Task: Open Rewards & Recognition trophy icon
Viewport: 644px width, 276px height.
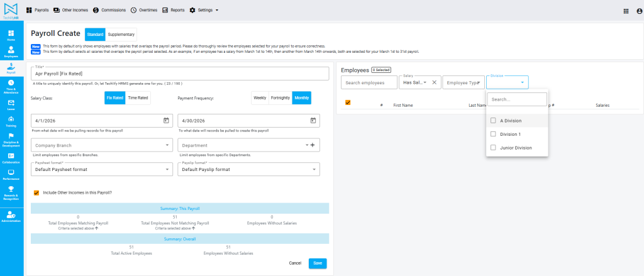Action: click(x=11, y=190)
